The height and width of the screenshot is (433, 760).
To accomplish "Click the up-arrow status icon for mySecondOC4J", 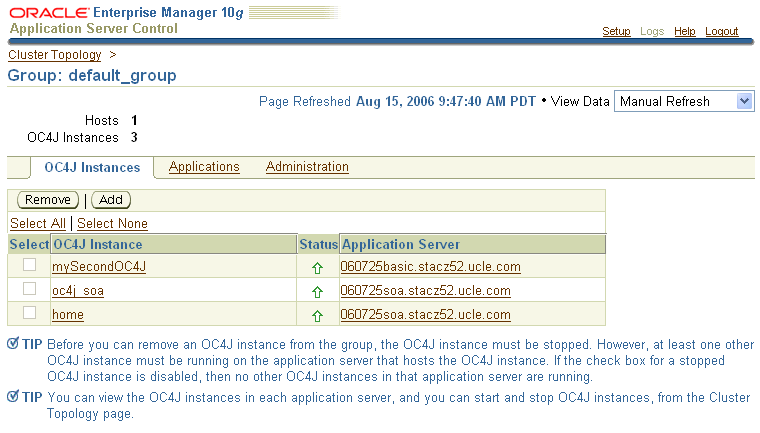I will [317, 268].
